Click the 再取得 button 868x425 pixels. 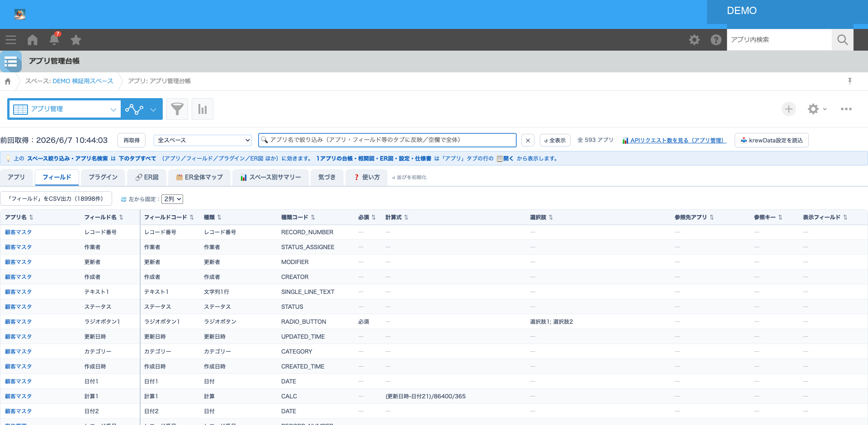click(x=132, y=140)
